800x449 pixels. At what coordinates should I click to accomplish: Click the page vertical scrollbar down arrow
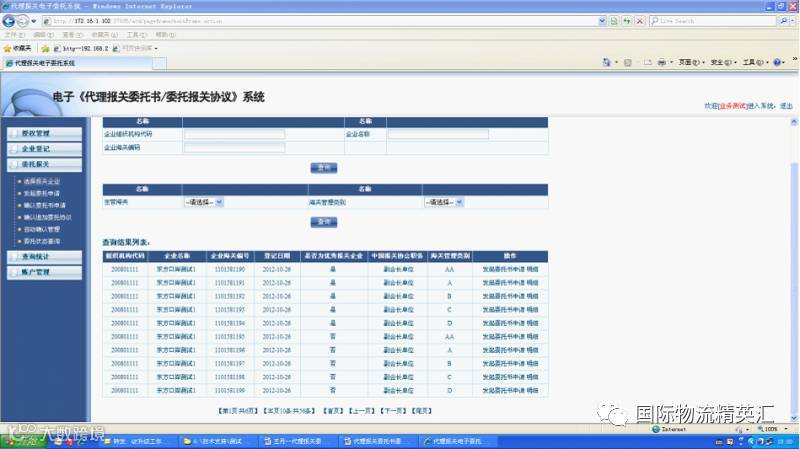(794, 417)
